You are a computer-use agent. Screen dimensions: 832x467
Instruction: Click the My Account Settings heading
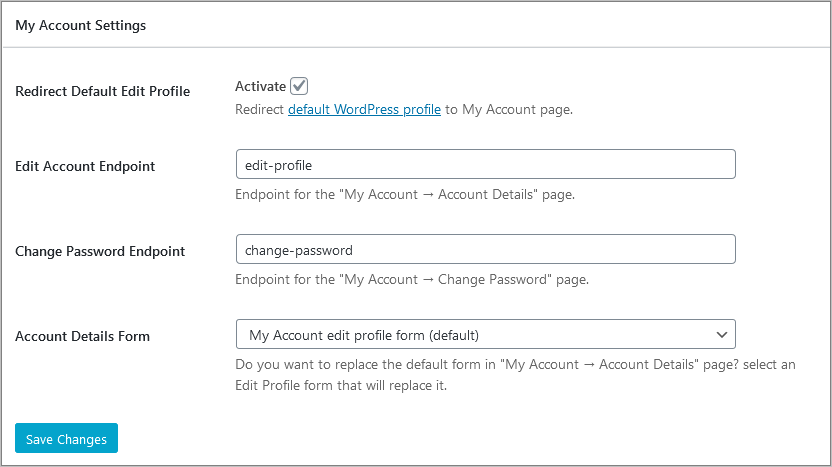pyautogui.click(x=81, y=25)
